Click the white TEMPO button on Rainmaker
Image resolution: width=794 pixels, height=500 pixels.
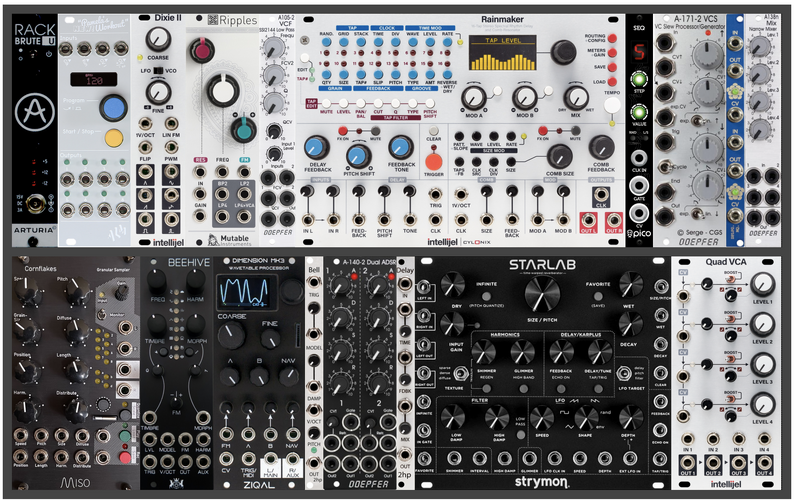612,105
